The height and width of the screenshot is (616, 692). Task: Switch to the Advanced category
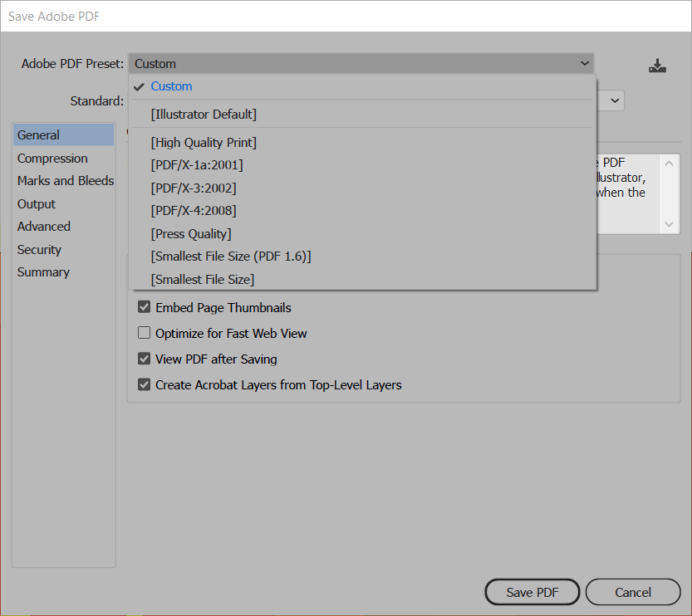[x=63, y=226]
